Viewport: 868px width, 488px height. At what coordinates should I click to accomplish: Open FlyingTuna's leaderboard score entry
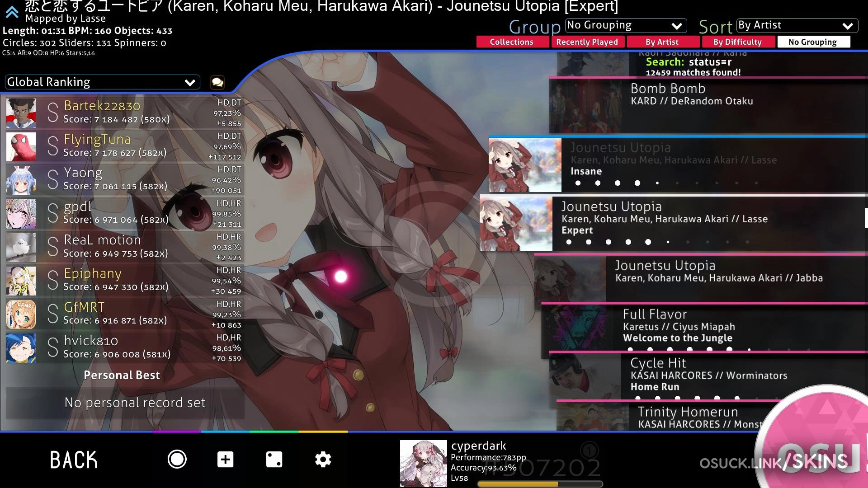coord(124,146)
